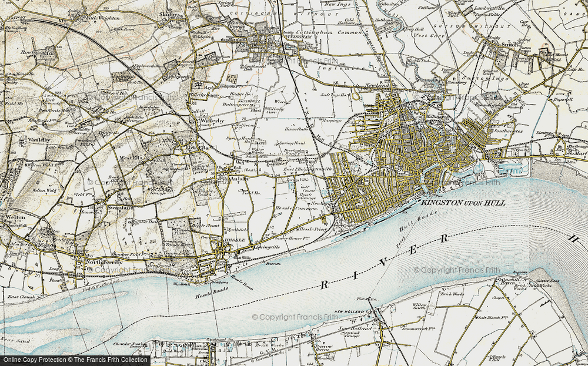Click the Anlaby place name
588x366 pixels.
point(239,179)
